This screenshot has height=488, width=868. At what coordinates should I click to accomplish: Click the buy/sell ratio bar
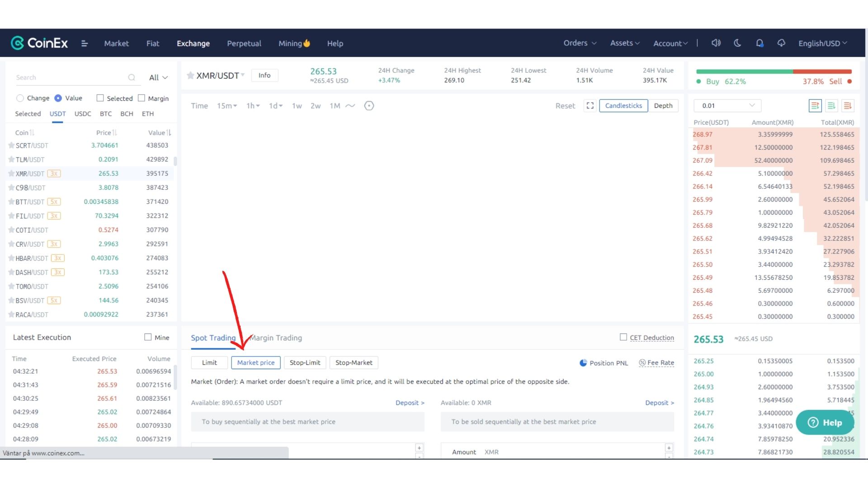pyautogui.click(x=774, y=71)
